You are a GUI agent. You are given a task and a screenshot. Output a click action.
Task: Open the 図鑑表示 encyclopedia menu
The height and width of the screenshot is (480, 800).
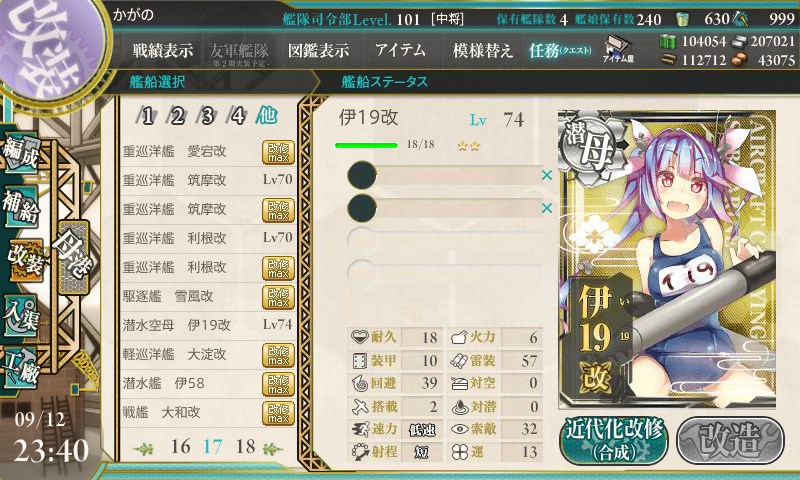point(318,50)
